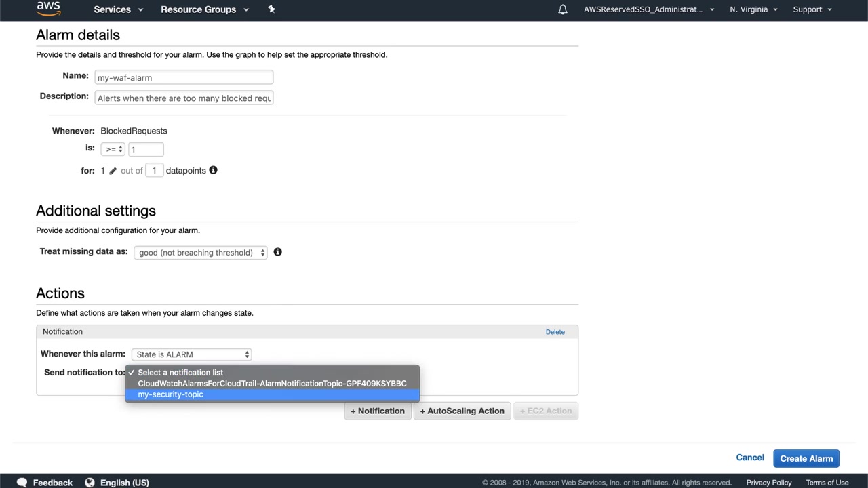Click the globe language icon
The image size is (868, 488).
tap(90, 482)
